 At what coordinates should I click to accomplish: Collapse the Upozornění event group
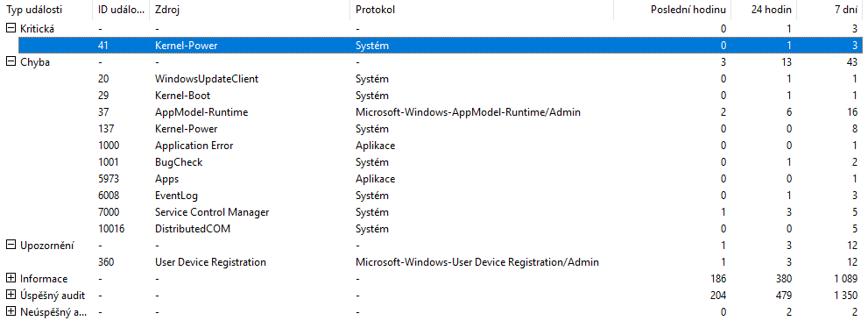[11, 245]
